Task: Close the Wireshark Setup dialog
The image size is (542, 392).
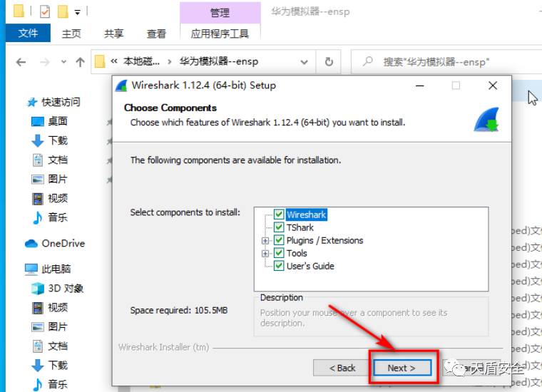Action: coord(493,86)
